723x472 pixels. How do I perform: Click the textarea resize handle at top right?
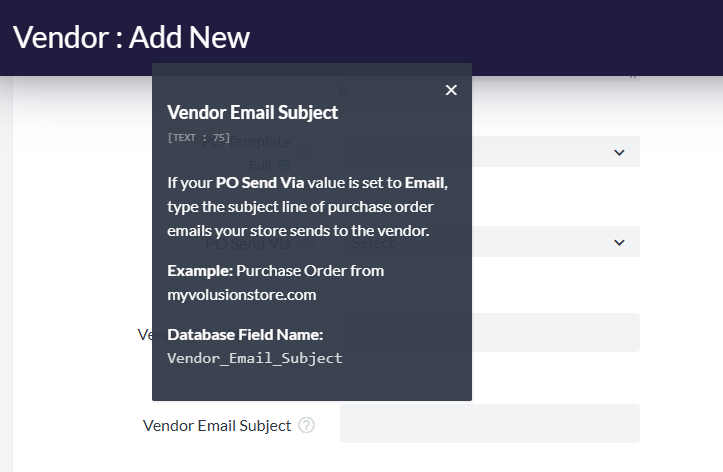point(633,75)
